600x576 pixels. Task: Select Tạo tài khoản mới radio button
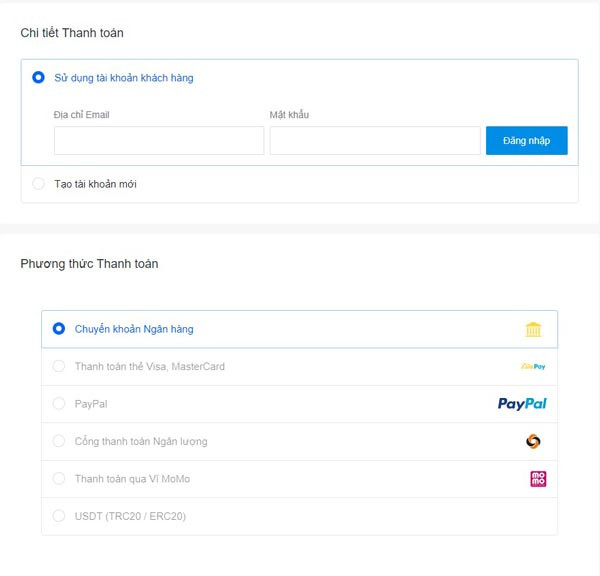pyautogui.click(x=38, y=184)
